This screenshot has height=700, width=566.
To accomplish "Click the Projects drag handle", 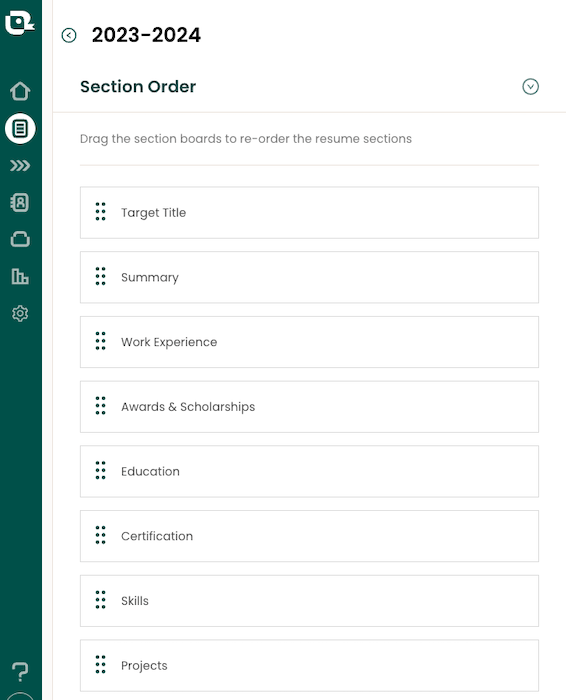I will point(100,665).
